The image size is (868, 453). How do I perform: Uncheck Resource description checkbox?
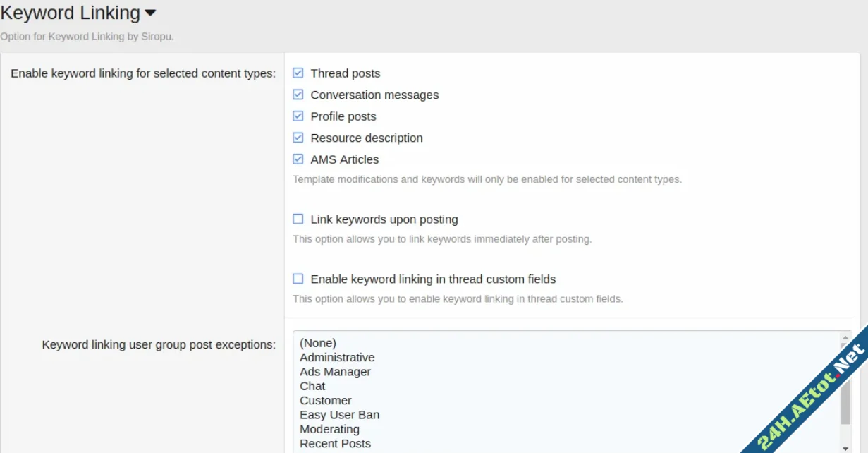(x=298, y=138)
